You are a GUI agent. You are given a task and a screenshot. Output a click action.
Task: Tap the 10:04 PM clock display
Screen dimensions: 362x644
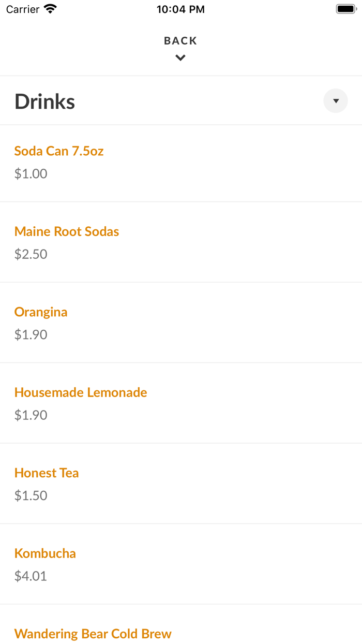tap(180, 8)
